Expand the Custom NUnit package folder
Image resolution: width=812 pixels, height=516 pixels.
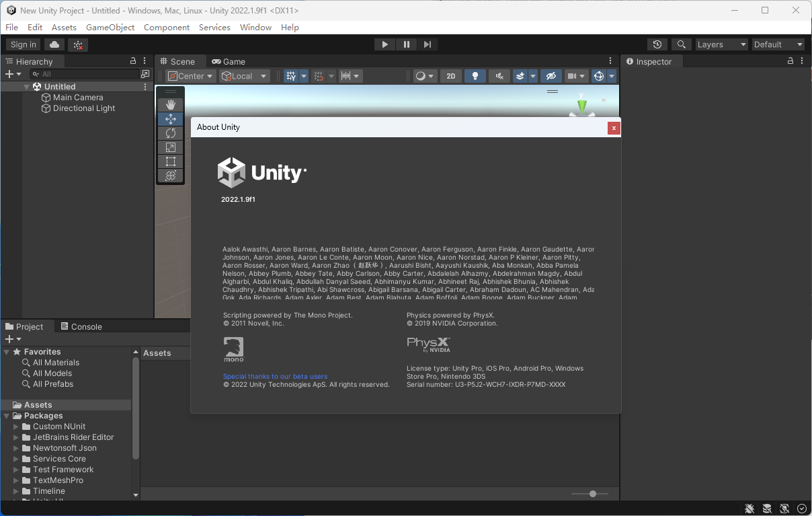pos(17,427)
